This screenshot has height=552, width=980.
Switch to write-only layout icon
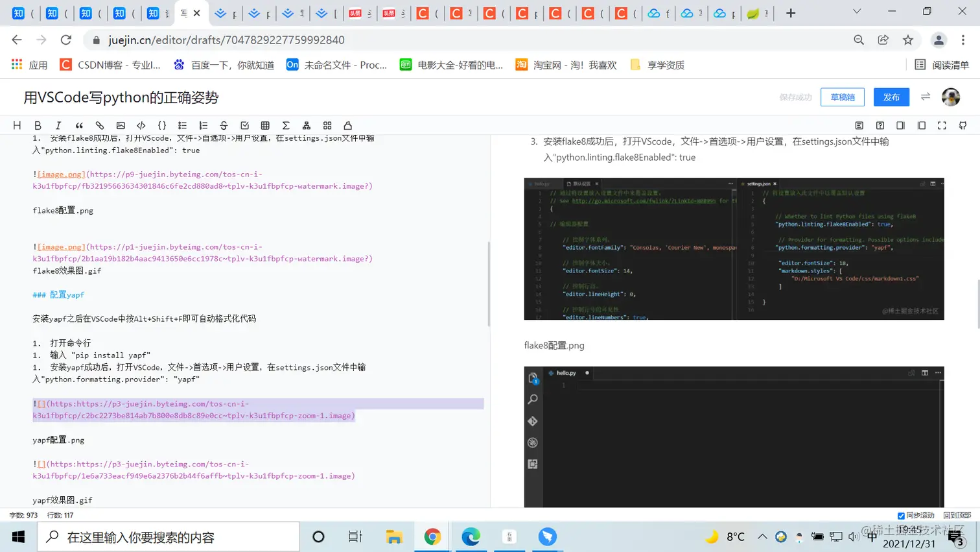pos(901,125)
